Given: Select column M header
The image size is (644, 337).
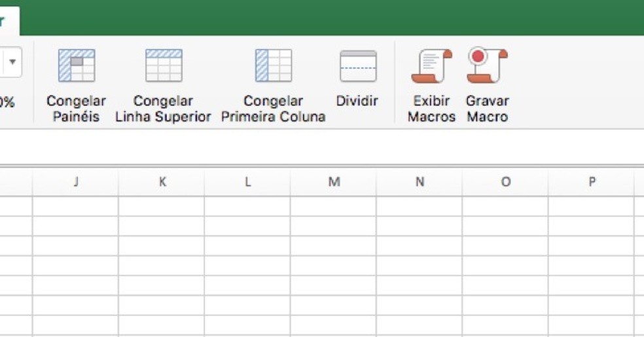Looking at the screenshot, I should 334,183.
